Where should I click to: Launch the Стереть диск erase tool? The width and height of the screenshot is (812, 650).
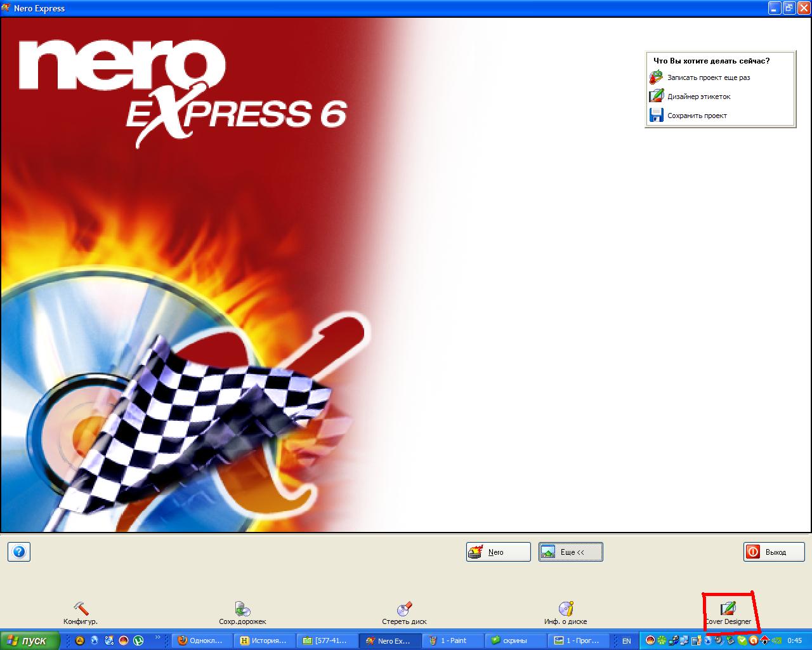click(x=404, y=613)
